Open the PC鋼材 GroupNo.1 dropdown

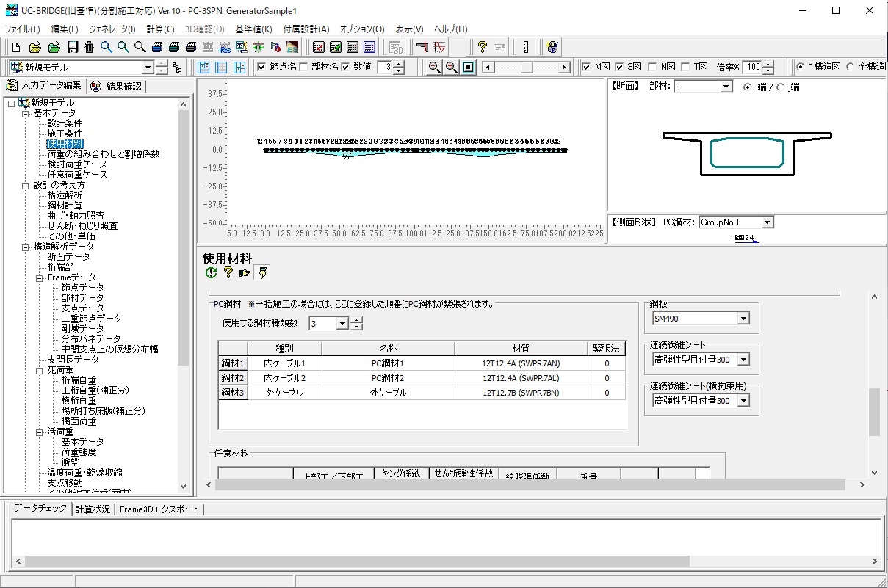coord(767,222)
